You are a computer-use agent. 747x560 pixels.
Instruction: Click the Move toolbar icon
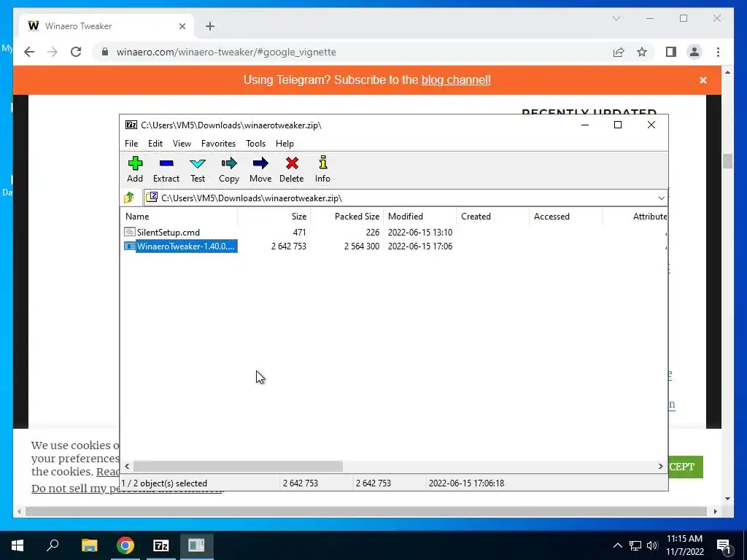[260, 164]
